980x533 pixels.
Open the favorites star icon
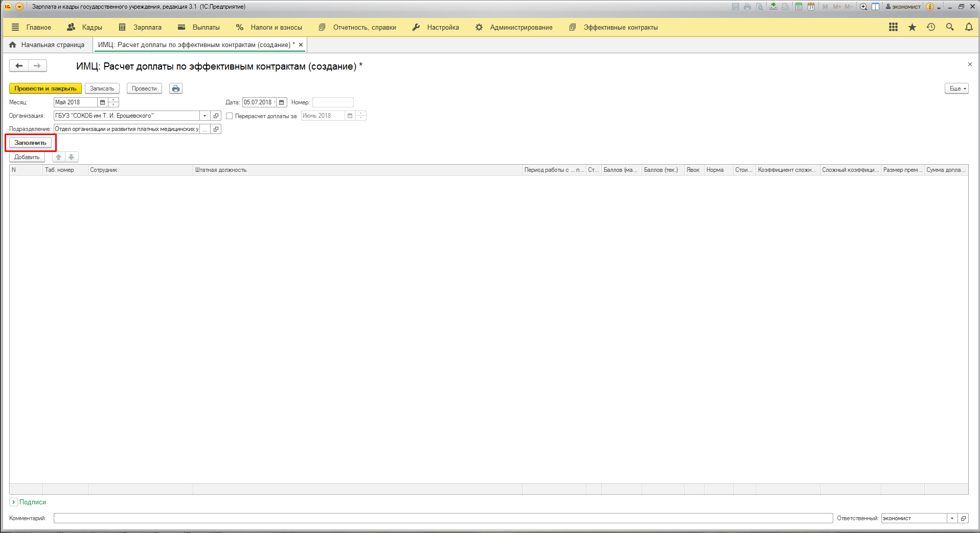912,27
